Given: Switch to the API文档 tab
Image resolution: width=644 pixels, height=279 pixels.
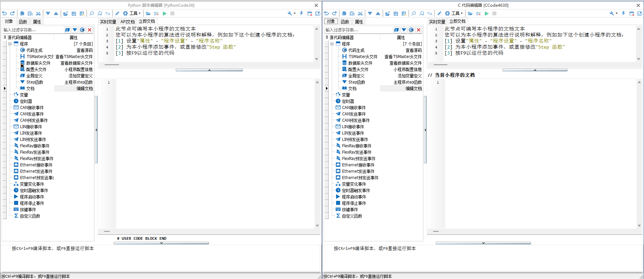Looking at the screenshot, I should coord(127,21).
